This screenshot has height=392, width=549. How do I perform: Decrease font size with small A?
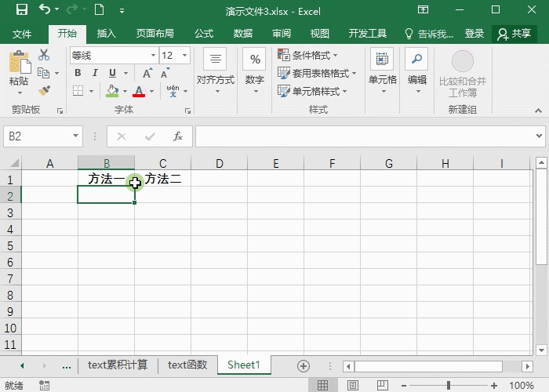click(165, 73)
